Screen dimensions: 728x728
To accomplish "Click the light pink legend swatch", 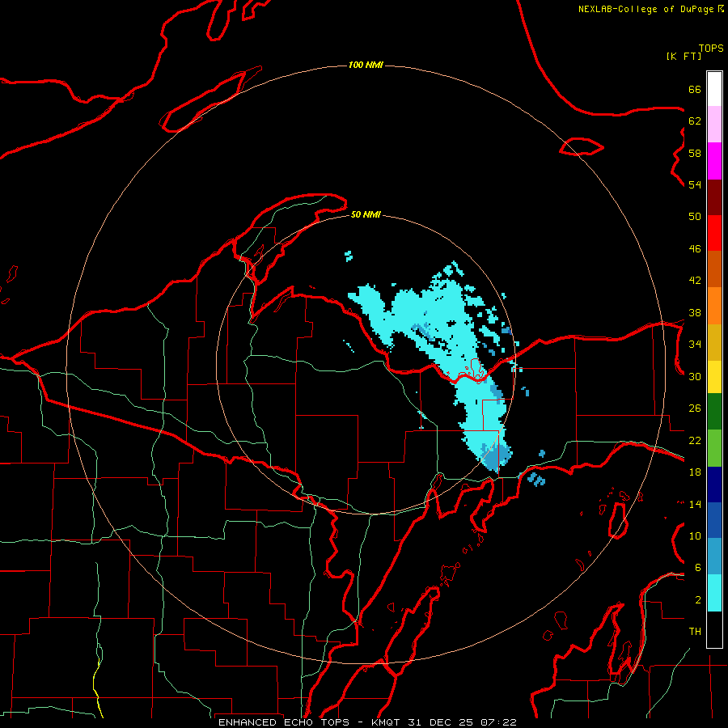I will (x=714, y=124).
